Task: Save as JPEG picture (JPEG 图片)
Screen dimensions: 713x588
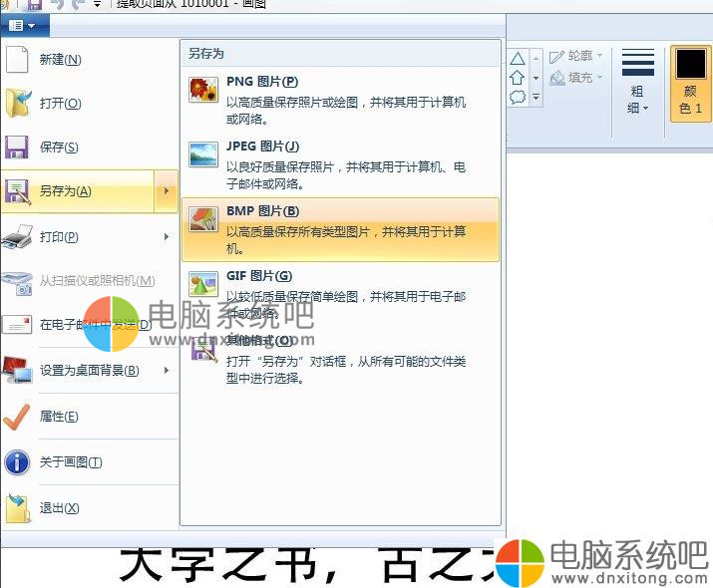Action: [x=340, y=164]
